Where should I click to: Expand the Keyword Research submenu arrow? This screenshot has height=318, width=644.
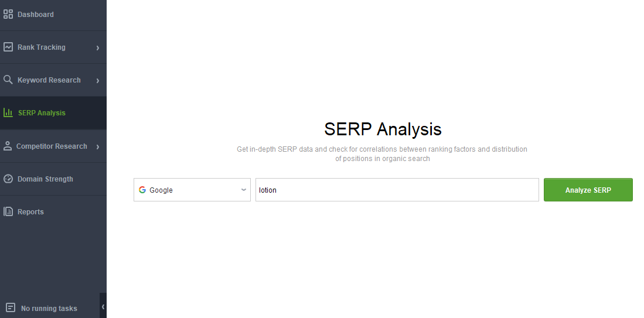[x=98, y=80]
